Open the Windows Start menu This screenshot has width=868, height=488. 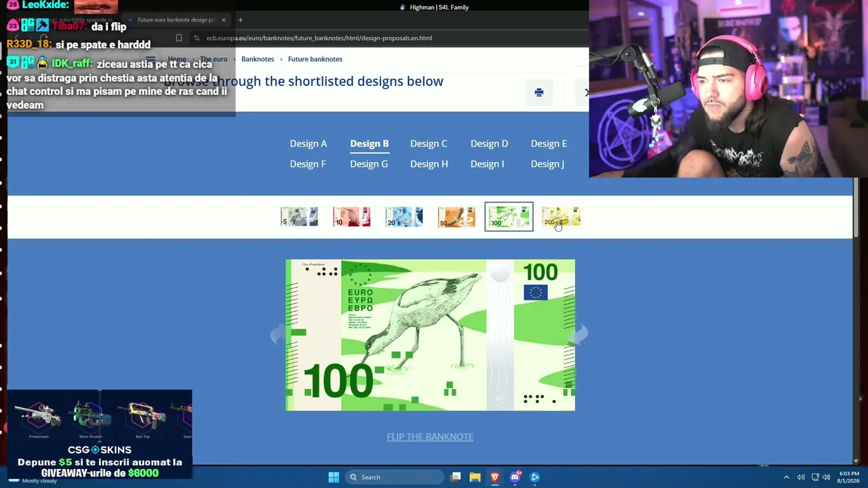pyautogui.click(x=334, y=477)
